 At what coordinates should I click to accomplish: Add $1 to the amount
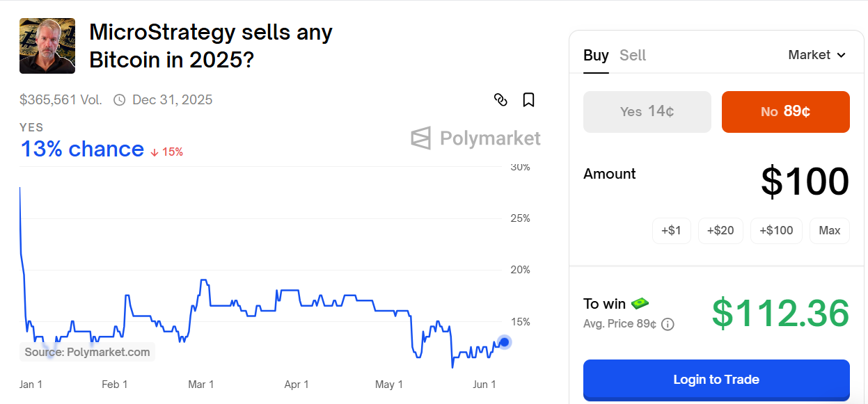(671, 231)
